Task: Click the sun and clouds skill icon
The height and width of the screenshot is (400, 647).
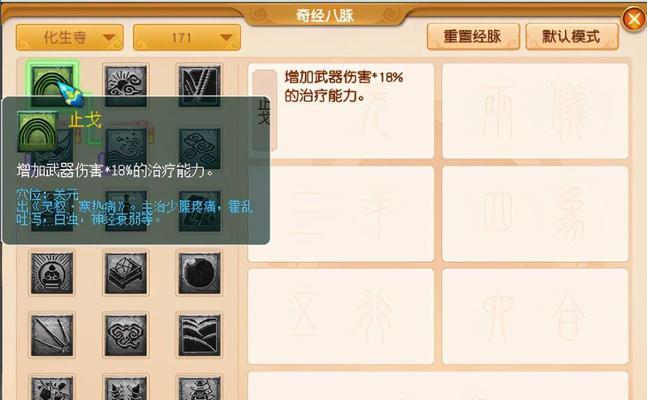Action: coord(125,85)
